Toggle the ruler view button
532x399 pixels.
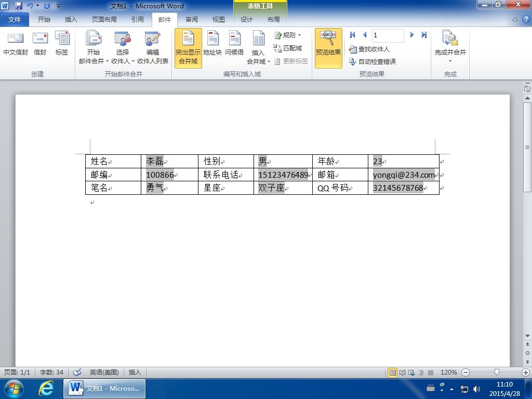point(527,88)
